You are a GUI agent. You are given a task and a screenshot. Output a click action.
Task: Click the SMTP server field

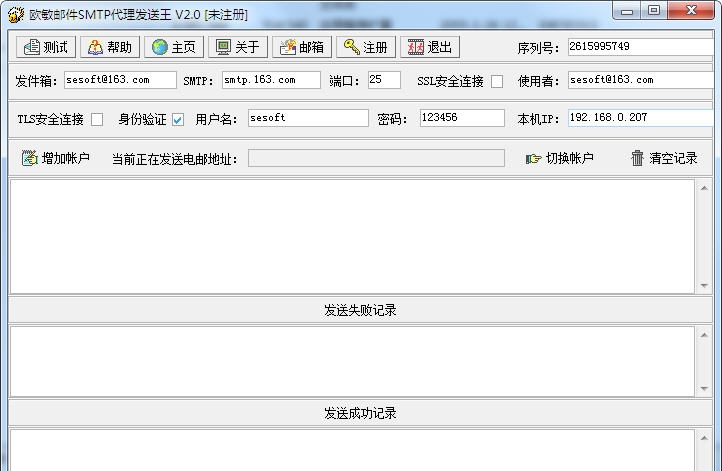coord(271,80)
